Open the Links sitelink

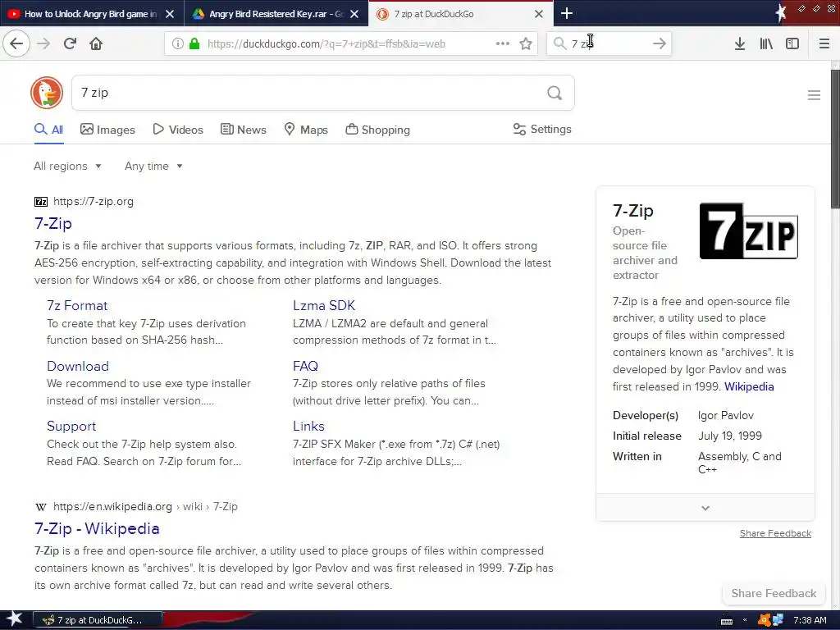308,426
